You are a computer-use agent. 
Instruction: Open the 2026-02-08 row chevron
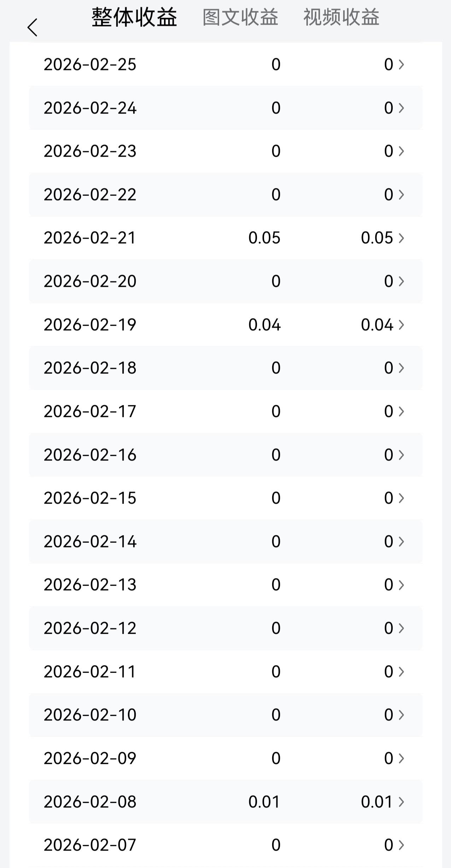pos(401,802)
